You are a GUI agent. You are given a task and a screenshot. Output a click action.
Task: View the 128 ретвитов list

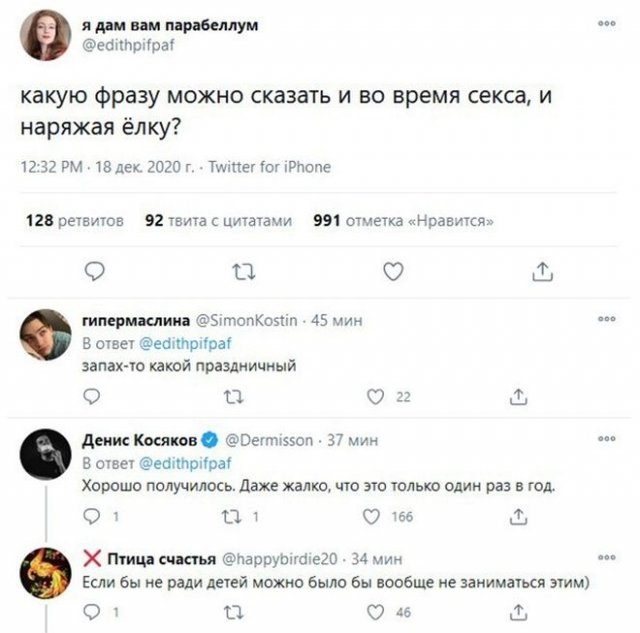click(x=73, y=221)
